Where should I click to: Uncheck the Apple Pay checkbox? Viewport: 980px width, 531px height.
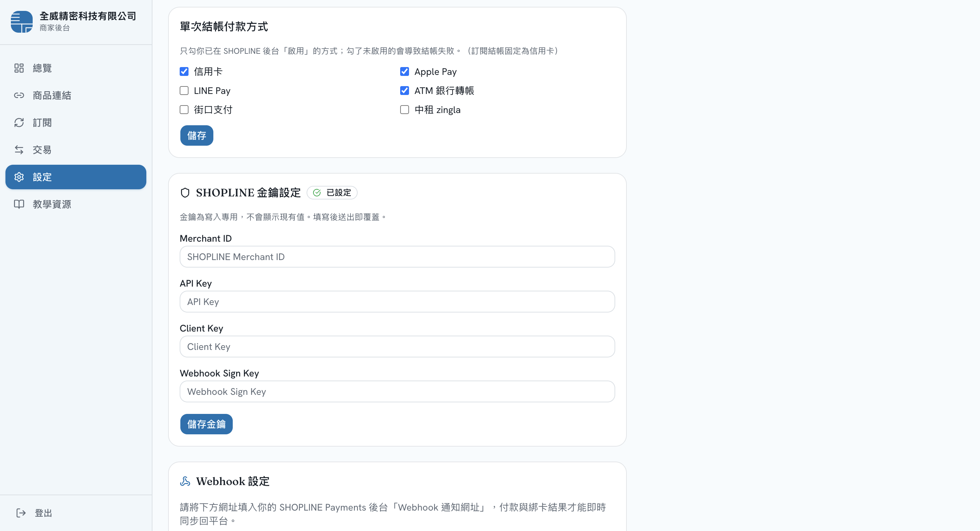coord(404,71)
